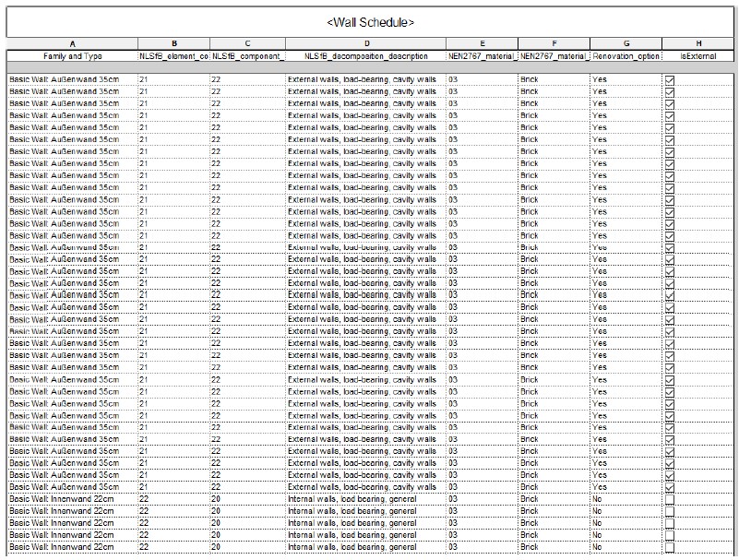Select 'No' in the bottom Innenwand row
This screenshot has height=560, width=739.
(626, 547)
